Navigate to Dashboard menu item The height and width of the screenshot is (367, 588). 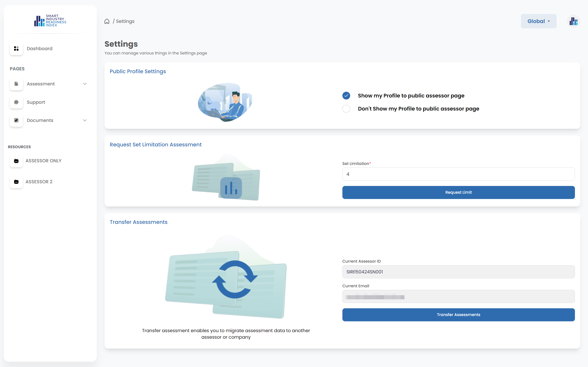[40, 49]
